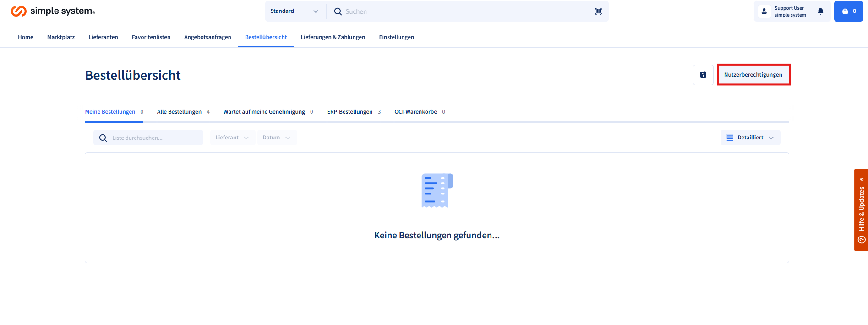868x325 pixels.
Task: Change the Detailliert view dropdown
Action: coord(750,138)
